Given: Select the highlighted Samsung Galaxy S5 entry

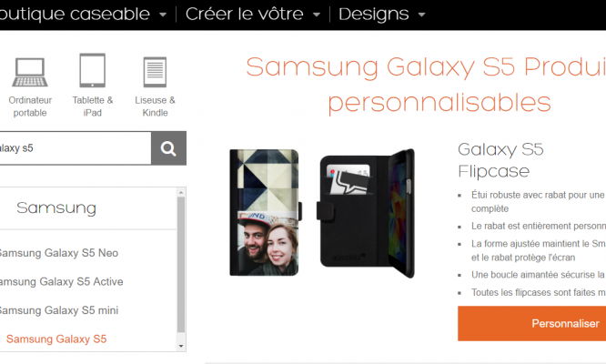Looking at the screenshot, I should point(56,339).
